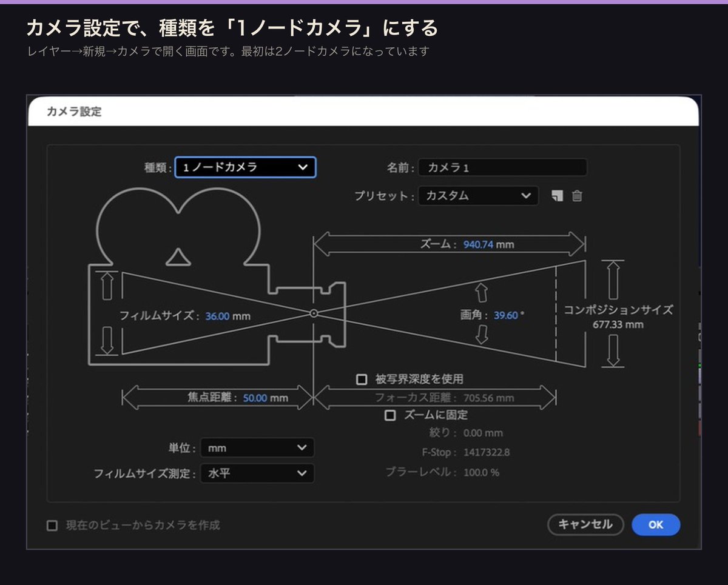728x585 pixels.
Task: Open the フィルムサイズ測定 dropdown
Action: 257,473
